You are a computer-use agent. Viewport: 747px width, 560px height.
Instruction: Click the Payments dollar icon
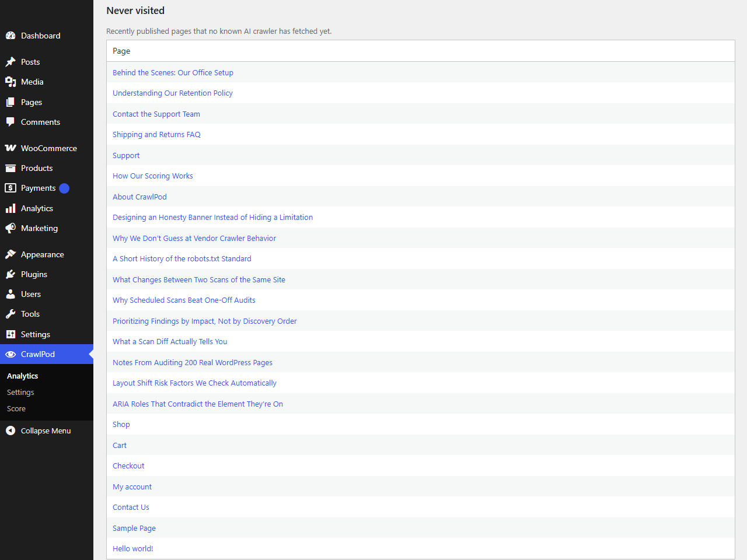pos(11,188)
